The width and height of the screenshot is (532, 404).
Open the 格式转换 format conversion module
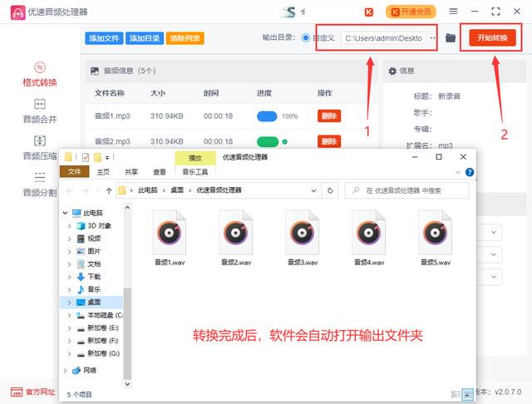40,75
